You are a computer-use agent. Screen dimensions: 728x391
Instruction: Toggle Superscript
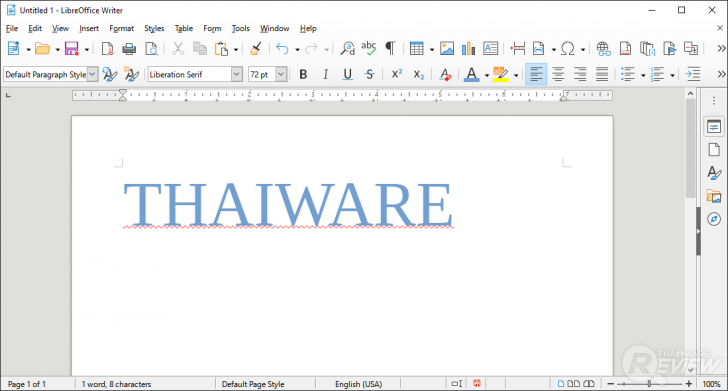click(397, 74)
